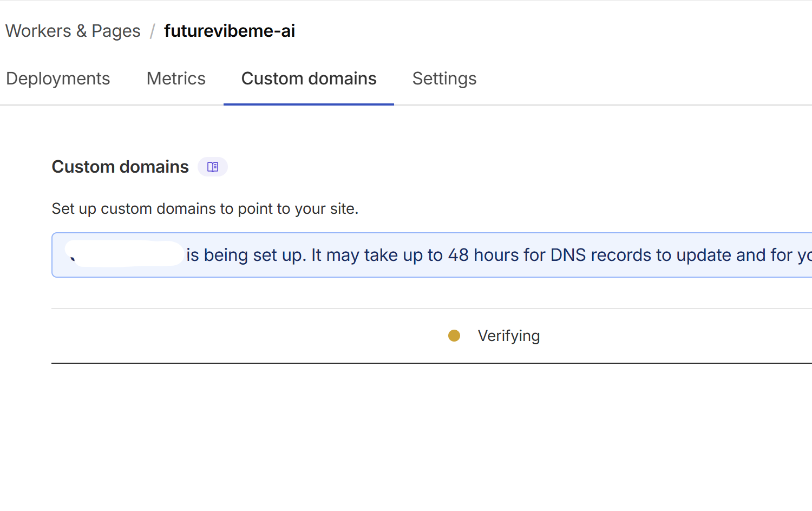Click the word "site" in the description
The image size is (812, 511).
point(344,209)
